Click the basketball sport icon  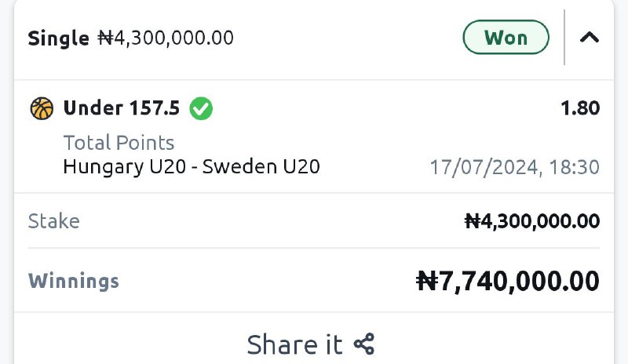point(42,108)
